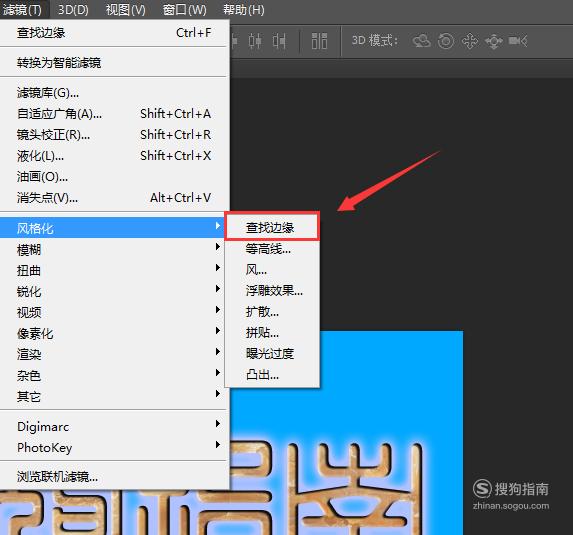The image size is (573, 535).
Task: Click the 3D rotate object icon
Action: pos(422,41)
